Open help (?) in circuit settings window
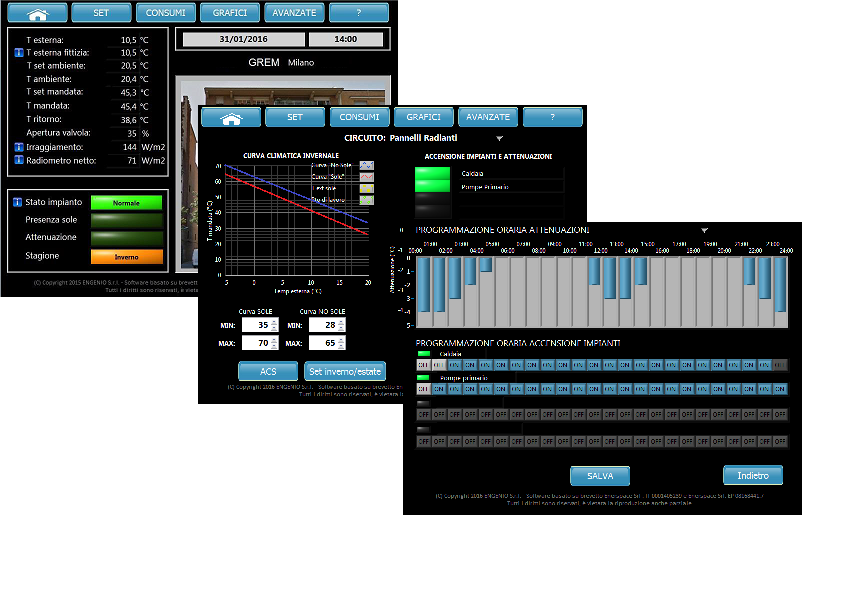This screenshot has height=597, width=866. pyautogui.click(x=553, y=117)
